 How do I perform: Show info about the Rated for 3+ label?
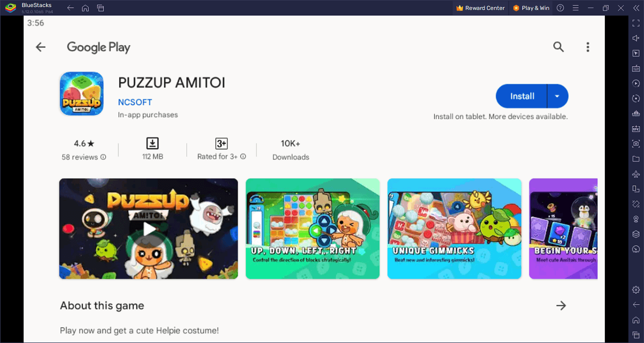pos(243,156)
